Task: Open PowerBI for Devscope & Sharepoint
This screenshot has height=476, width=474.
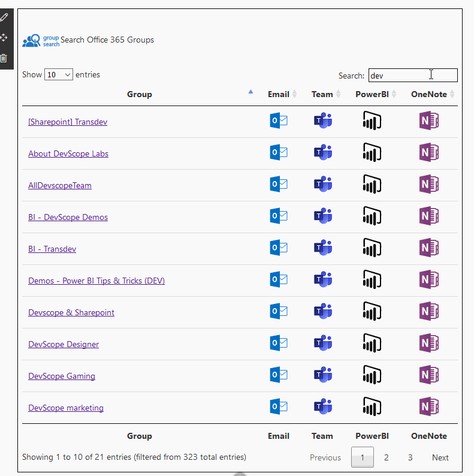Action: pyautogui.click(x=372, y=311)
